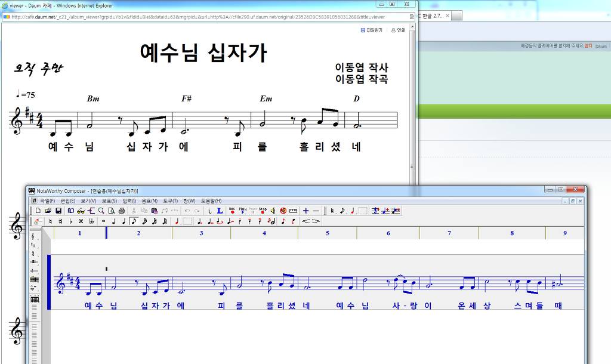Open the rest insert dropdown in side toolbar

click(34, 262)
